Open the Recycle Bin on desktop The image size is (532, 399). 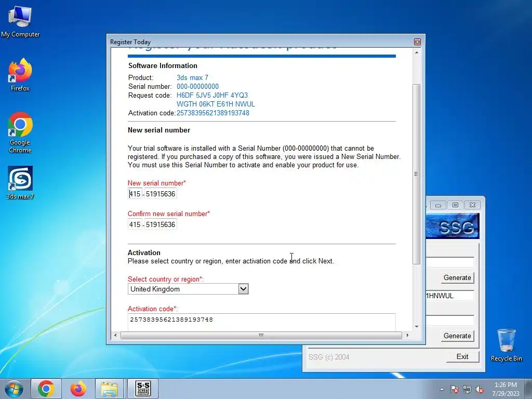[x=506, y=345]
